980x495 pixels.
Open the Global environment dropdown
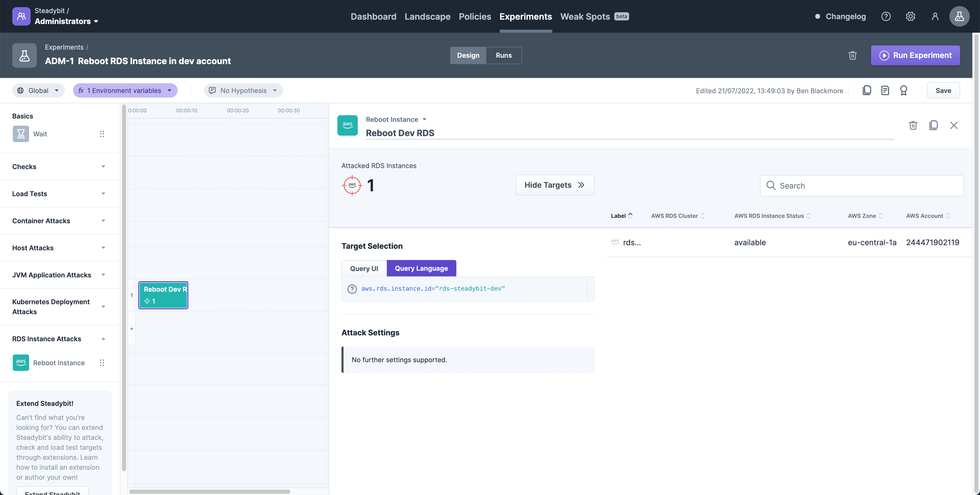click(x=38, y=90)
